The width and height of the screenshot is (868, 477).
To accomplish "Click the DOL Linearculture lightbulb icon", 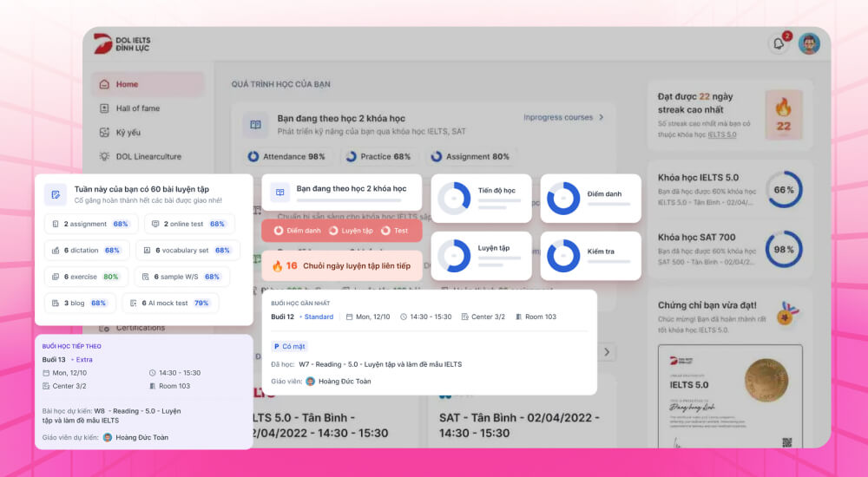I will coord(105,157).
